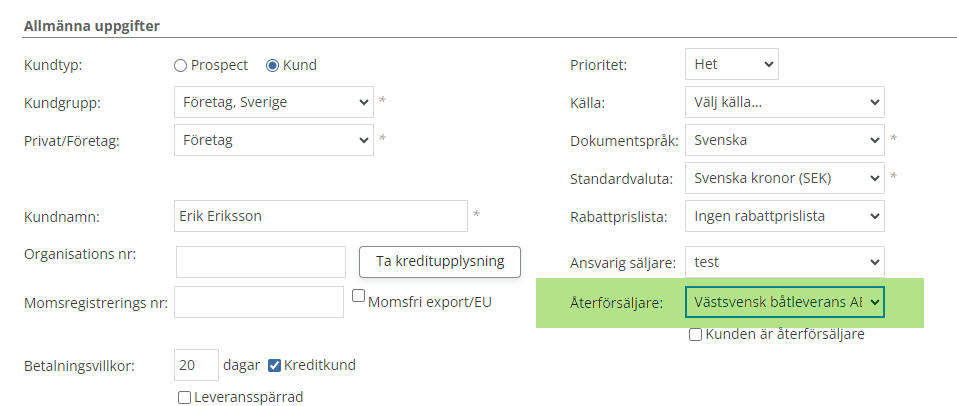
Task: Open the Privat/Företag dropdown
Action: 273,141
